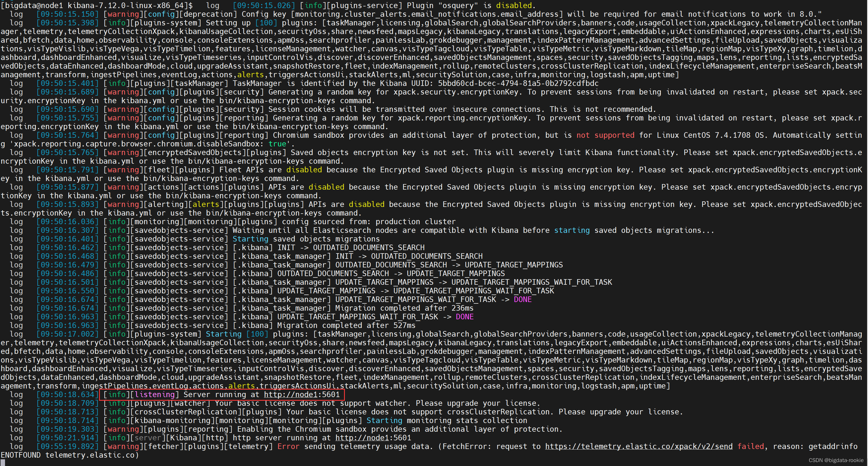Click "ENOTFOUND telemetry.elastic.co)" on the last line
Screen dimensions: 868x466
coord(69,455)
